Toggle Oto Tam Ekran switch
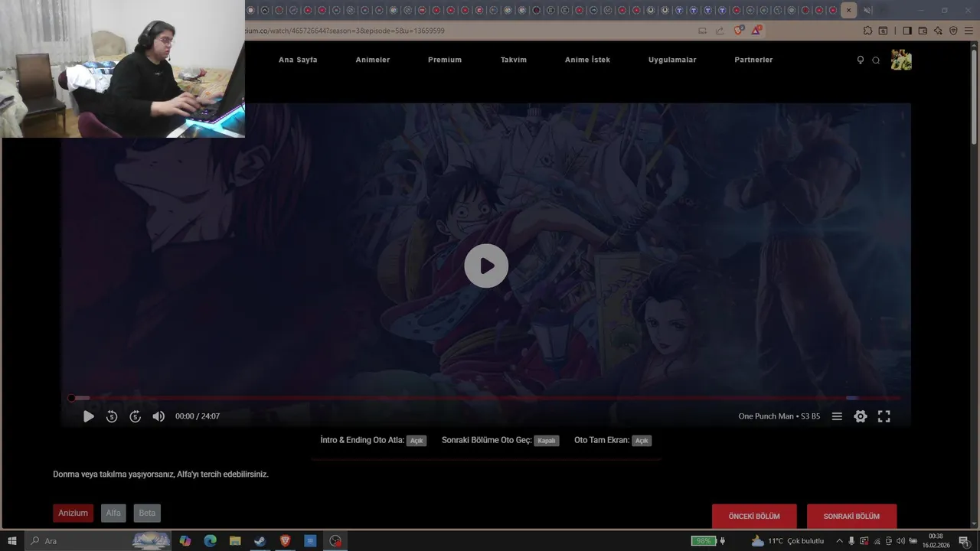Viewport: 980px width, 551px height. point(642,441)
